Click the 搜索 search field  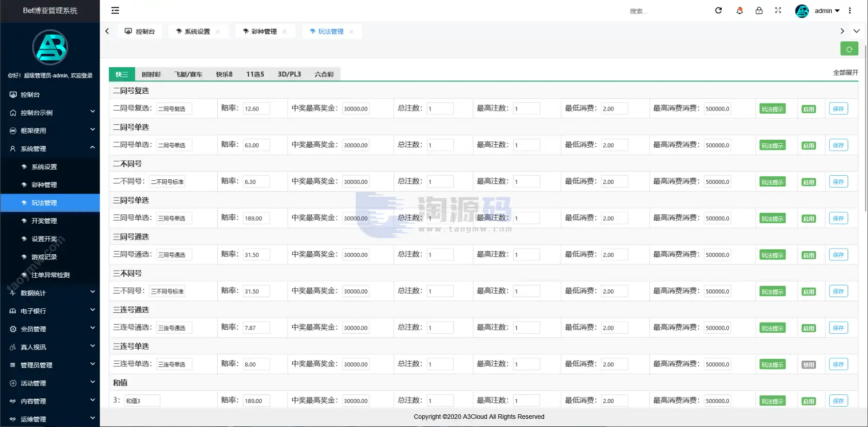[x=663, y=11]
